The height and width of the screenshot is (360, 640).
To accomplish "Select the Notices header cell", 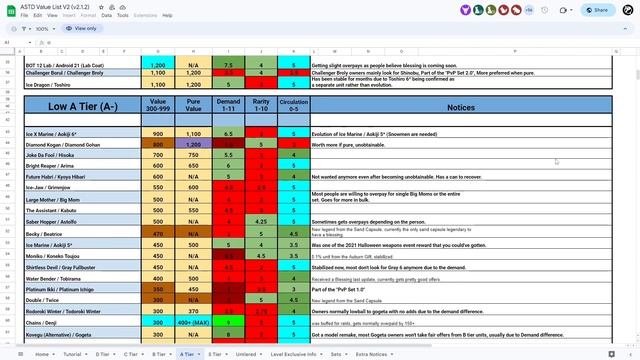I will tap(461, 105).
